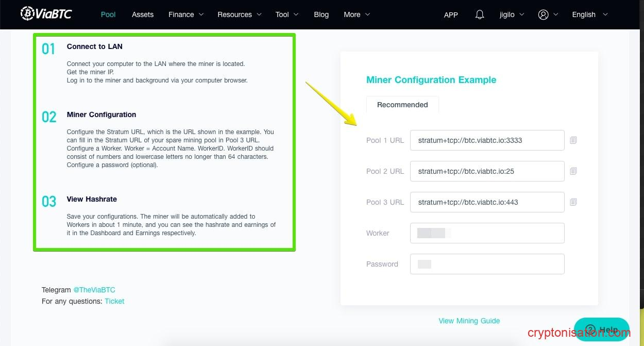The width and height of the screenshot is (644, 346).
Task: Open the jigilo account dropdown
Action: (x=512, y=14)
